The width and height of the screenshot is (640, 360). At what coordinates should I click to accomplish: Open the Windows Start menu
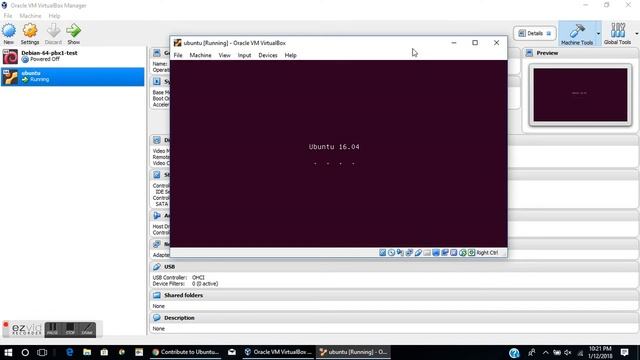click(8, 352)
